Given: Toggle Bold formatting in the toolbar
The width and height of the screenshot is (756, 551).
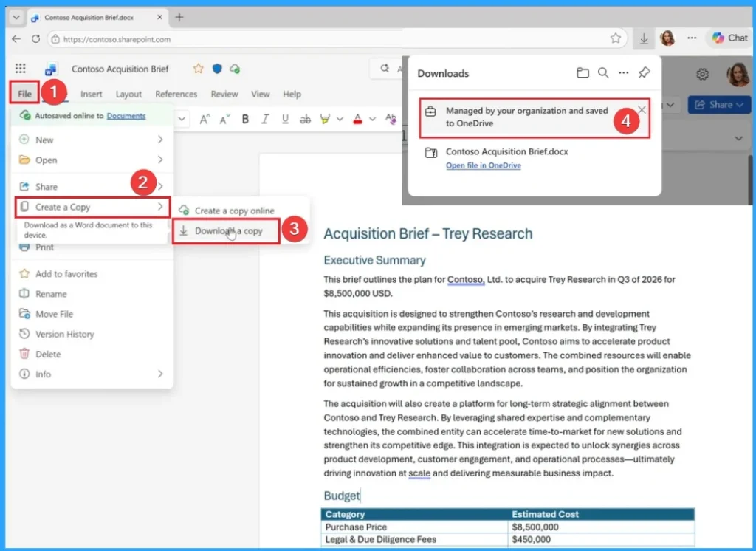Looking at the screenshot, I should tap(246, 119).
